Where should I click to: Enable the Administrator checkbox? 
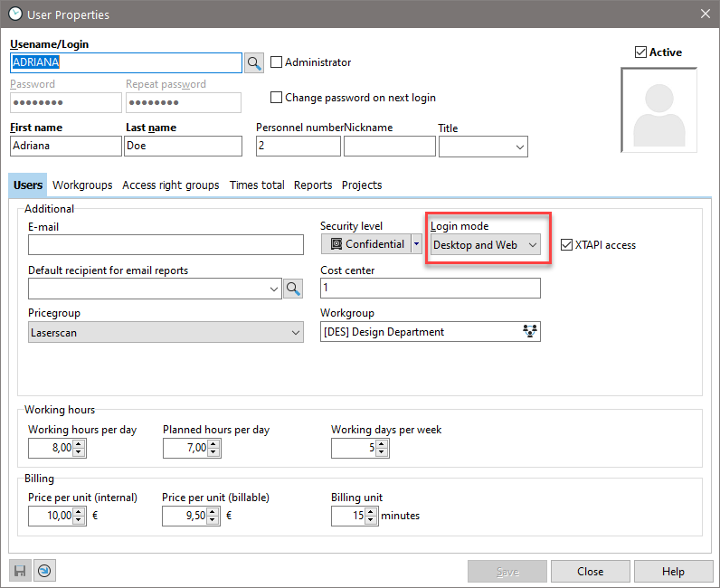pos(277,62)
